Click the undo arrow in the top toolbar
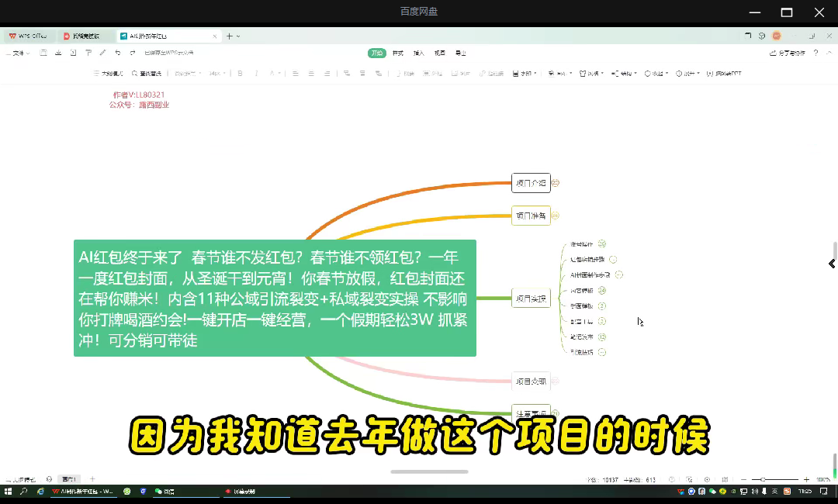The width and height of the screenshot is (838, 504). 118,53
